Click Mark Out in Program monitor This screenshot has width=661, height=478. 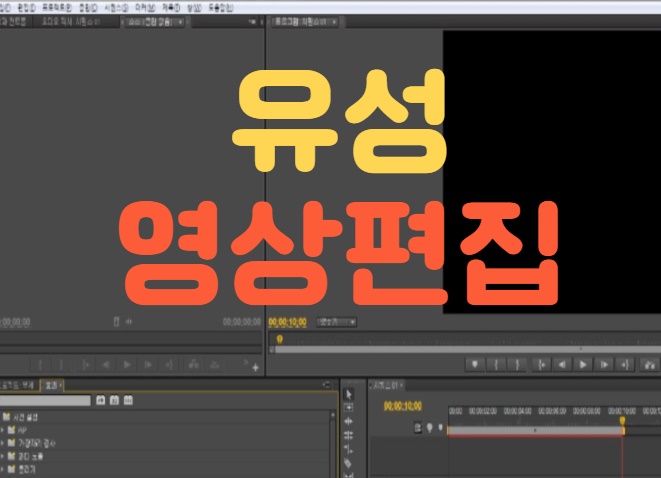coord(517,364)
